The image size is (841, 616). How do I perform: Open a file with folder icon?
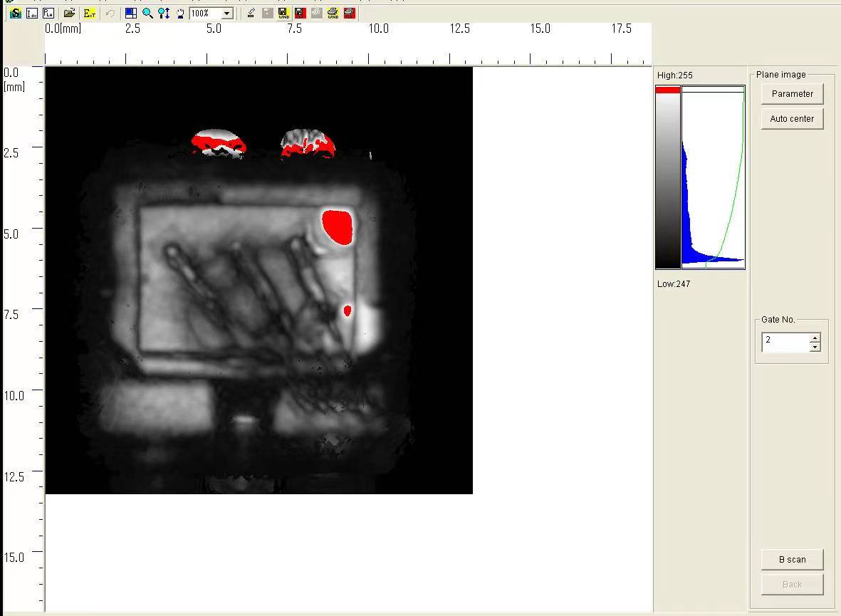click(x=69, y=13)
